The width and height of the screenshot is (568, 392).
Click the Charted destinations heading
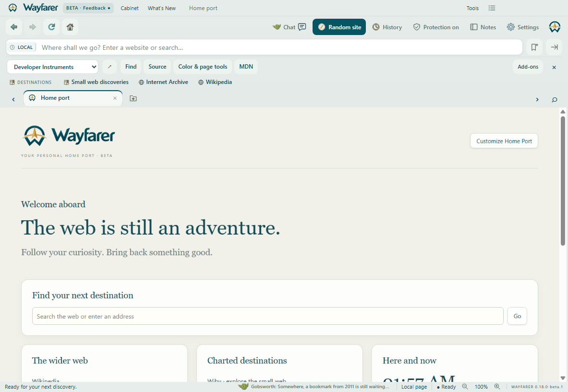[x=247, y=360]
